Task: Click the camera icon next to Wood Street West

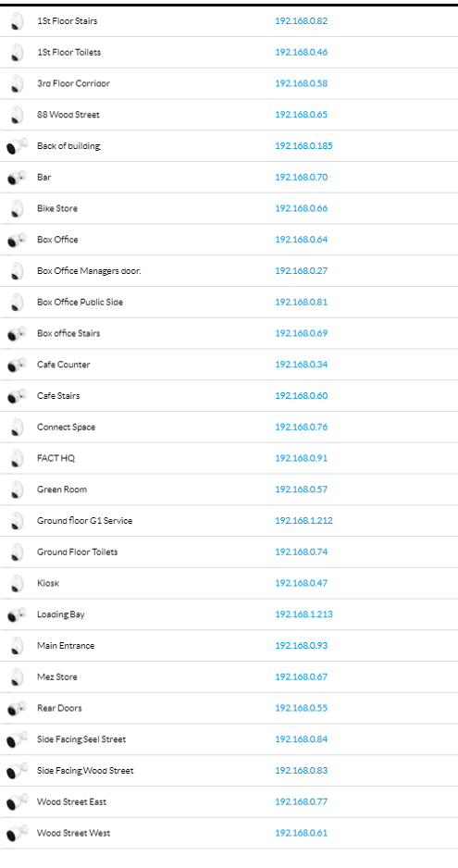Action: coord(17,833)
